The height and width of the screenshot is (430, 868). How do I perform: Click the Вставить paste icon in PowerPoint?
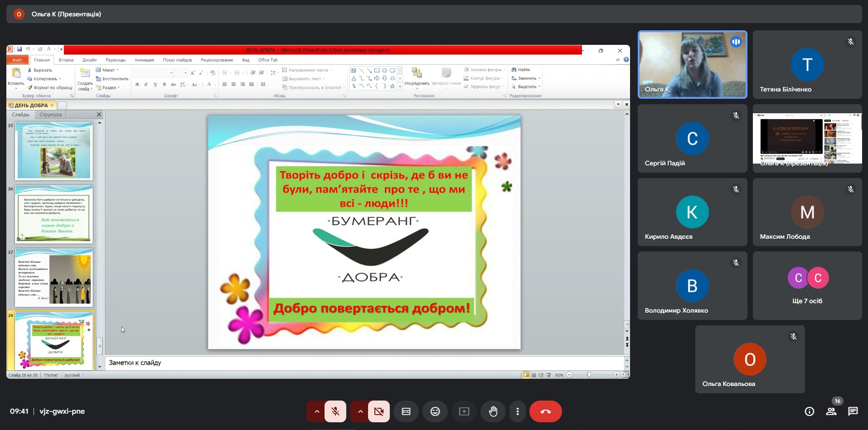coord(16,74)
